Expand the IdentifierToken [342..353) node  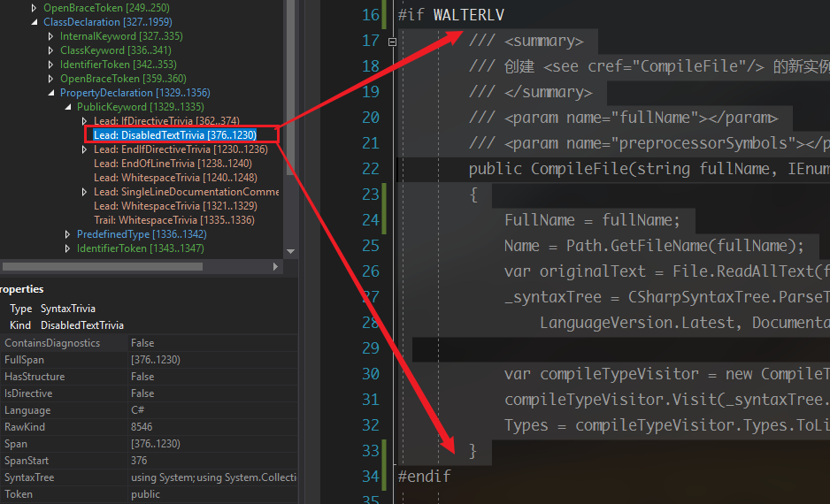point(50,65)
